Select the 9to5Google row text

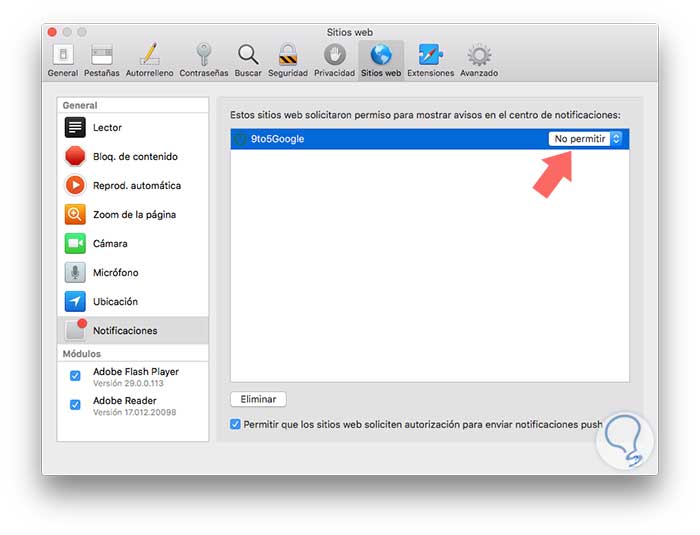[277, 139]
